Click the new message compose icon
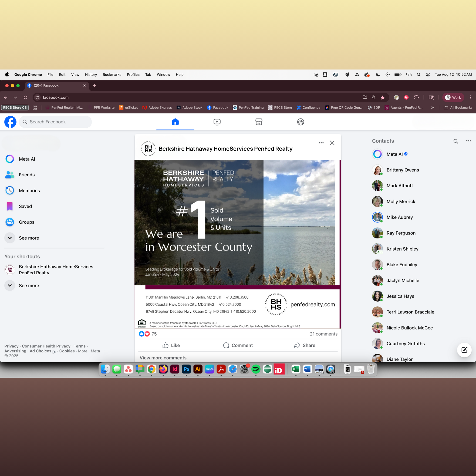The height and width of the screenshot is (476, 476). [464, 350]
